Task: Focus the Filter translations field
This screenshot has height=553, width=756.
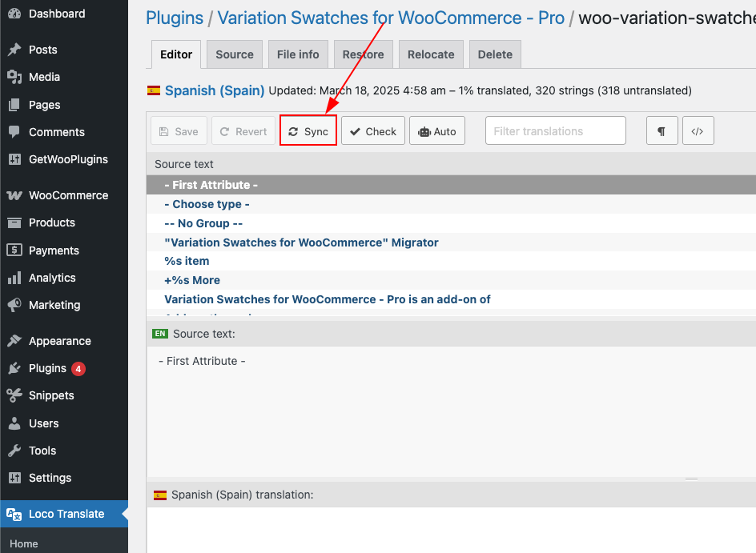Action: pos(556,130)
